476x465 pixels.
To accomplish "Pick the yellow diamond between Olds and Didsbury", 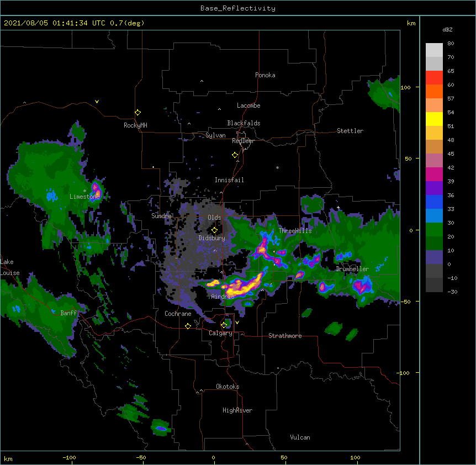I will point(214,230).
